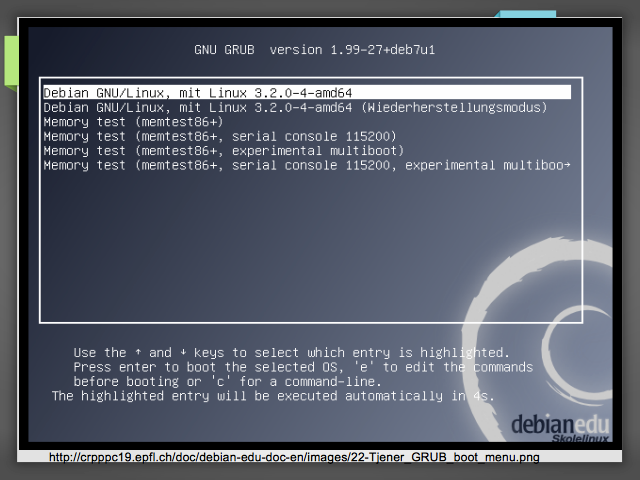Image resolution: width=640 pixels, height=480 pixels.
Task: Click the up arrow symbol in help text
Action: pos(154,353)
